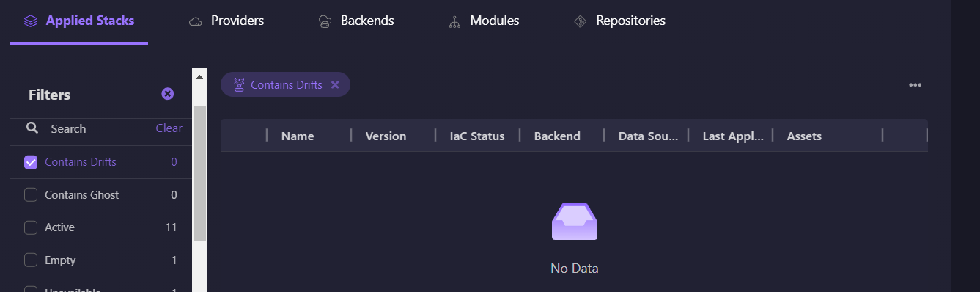Click the Assets column header
The image size is (980, 292).
(804, 136)
